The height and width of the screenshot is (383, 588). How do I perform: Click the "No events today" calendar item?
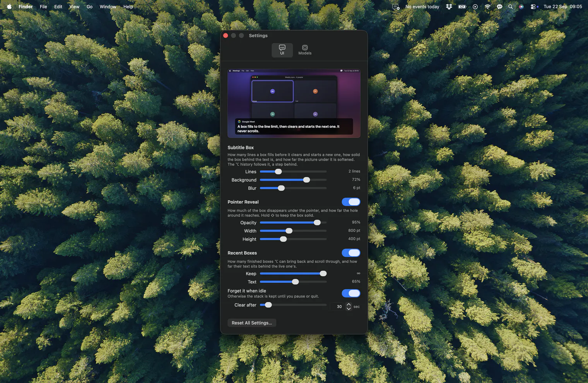[x=422, y=7]
